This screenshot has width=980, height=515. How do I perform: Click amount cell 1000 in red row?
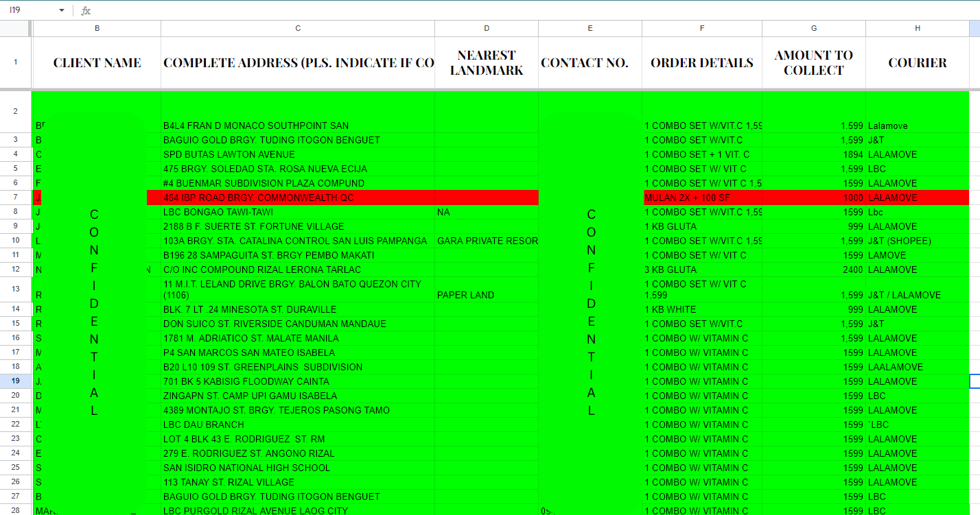click(814, 197)
